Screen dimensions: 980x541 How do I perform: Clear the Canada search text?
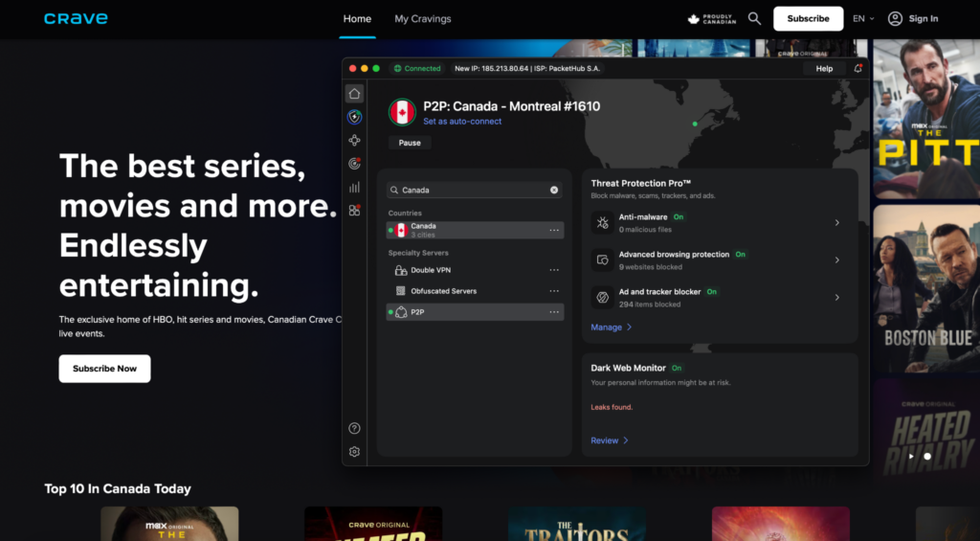[x=554, y=191]
